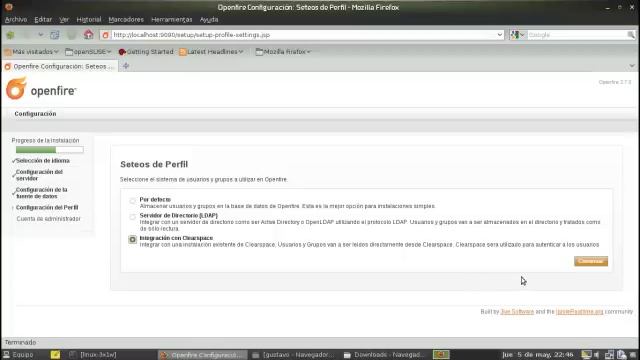Click the display monitor tray icon
640x360 pixels.
[x=586, y=355]
